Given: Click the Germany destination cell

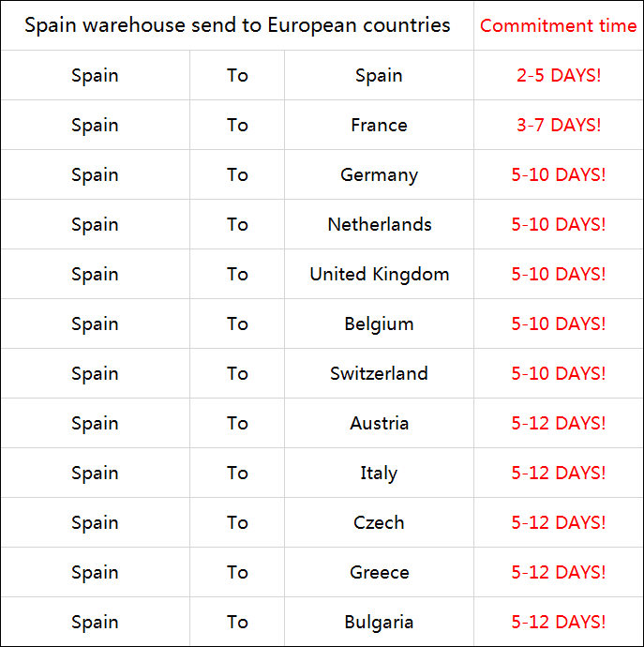Looking at the screenshot, I should pos(379,174).
